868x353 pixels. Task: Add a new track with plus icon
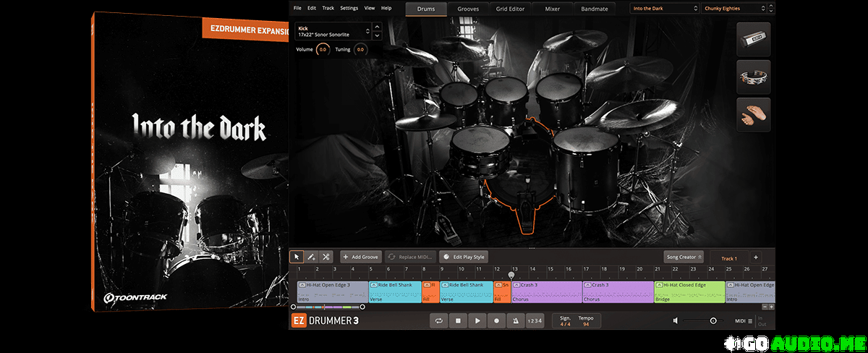tap(755, 258)
